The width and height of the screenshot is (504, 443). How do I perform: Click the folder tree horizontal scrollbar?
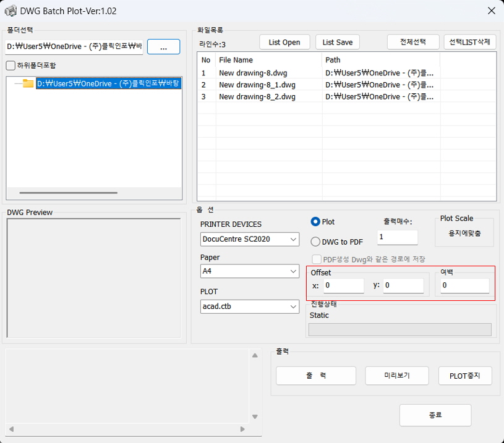tap(68, 193)
